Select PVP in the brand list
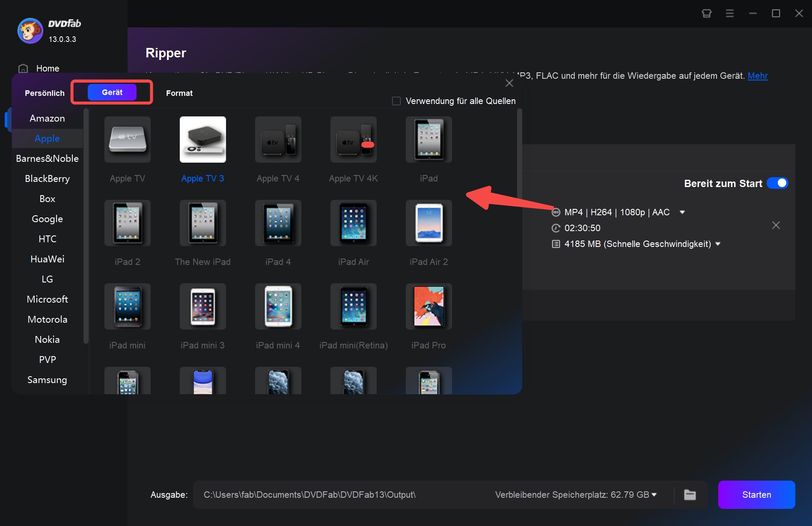The height and width of the screenshot is (526, 812). click(x=48, y=360)
